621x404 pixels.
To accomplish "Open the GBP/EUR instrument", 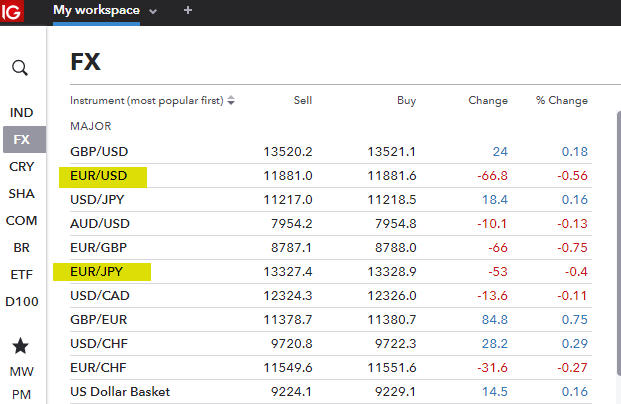I will (98, 320).
